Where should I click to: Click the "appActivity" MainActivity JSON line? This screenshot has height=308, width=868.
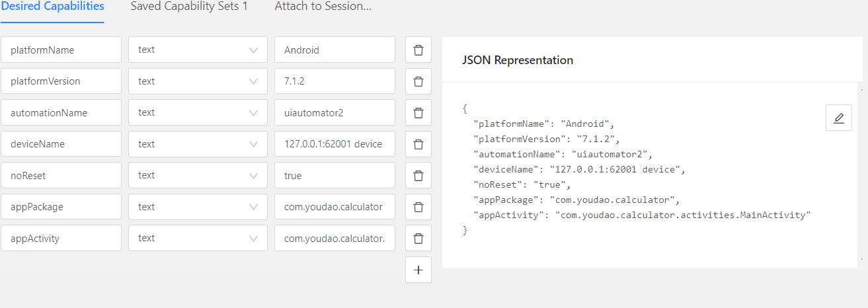642,215
